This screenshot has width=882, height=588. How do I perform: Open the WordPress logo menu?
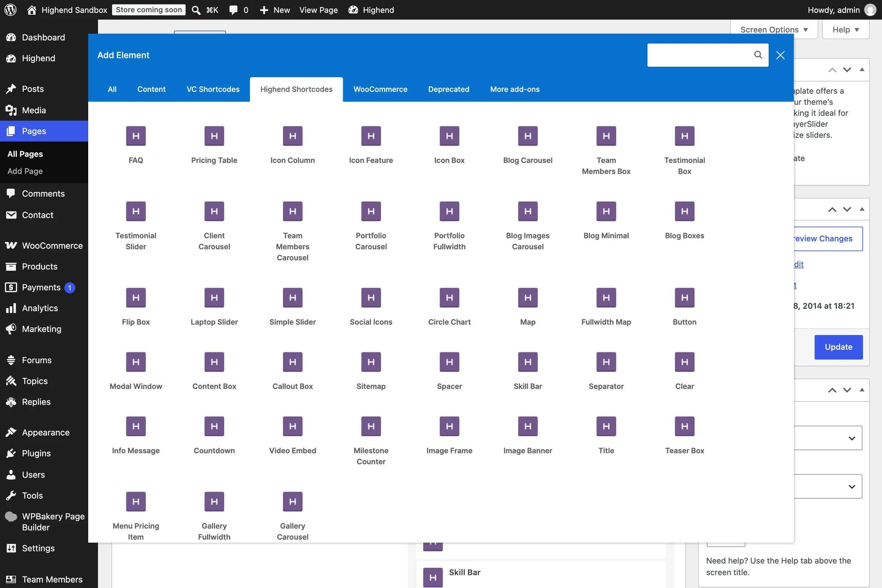click(11, 10)
